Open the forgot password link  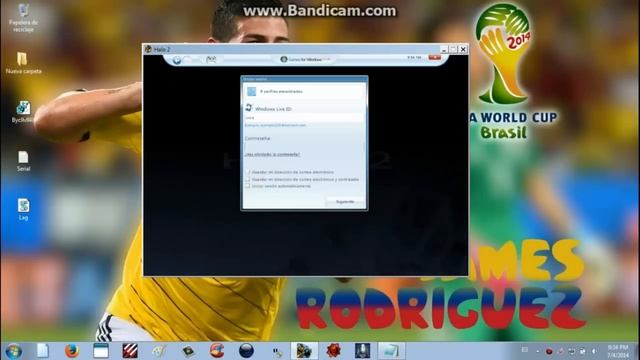coord(272,155)
